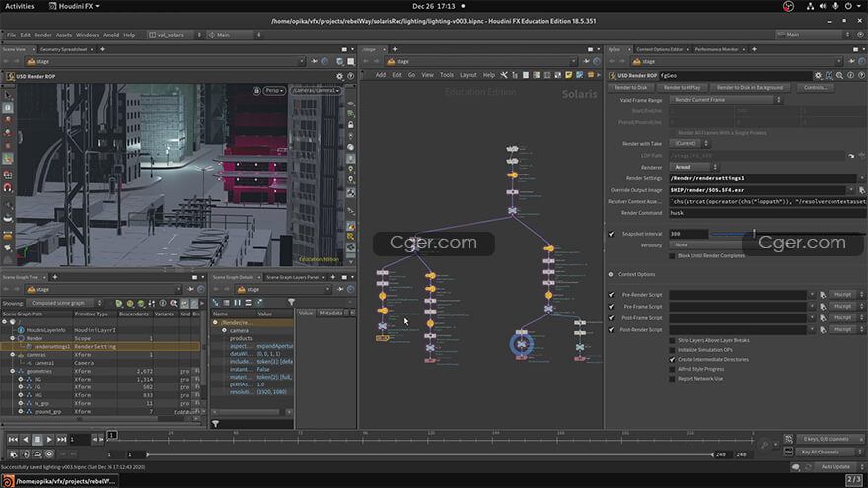Switch to Context Options Editor tab

tap(660, 49)
